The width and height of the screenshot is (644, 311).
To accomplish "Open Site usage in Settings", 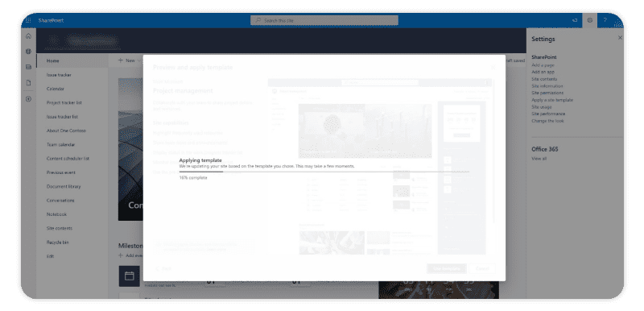I will coord(541,107).
